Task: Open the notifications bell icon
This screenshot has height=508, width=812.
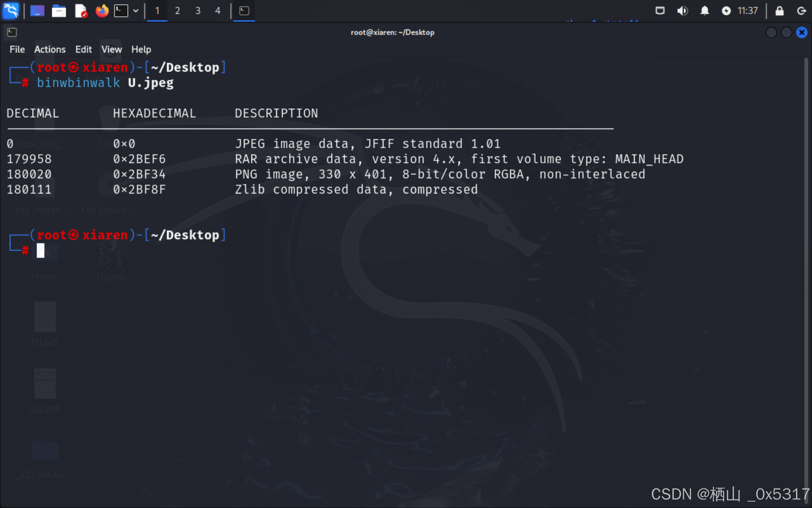Action: 705,11
